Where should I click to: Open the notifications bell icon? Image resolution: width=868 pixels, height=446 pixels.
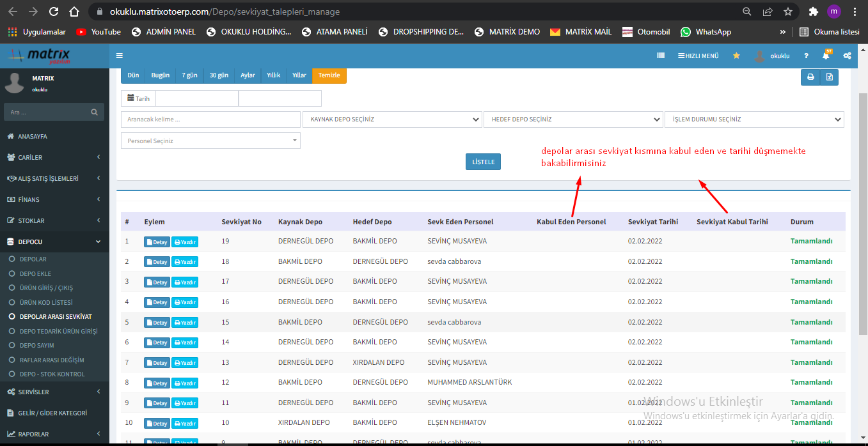pos(826,56)
